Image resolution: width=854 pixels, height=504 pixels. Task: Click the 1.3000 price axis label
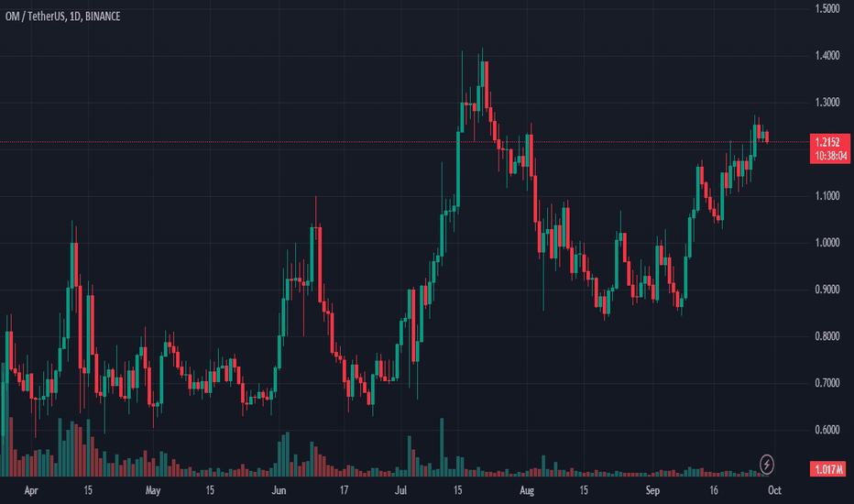(827, 103)
